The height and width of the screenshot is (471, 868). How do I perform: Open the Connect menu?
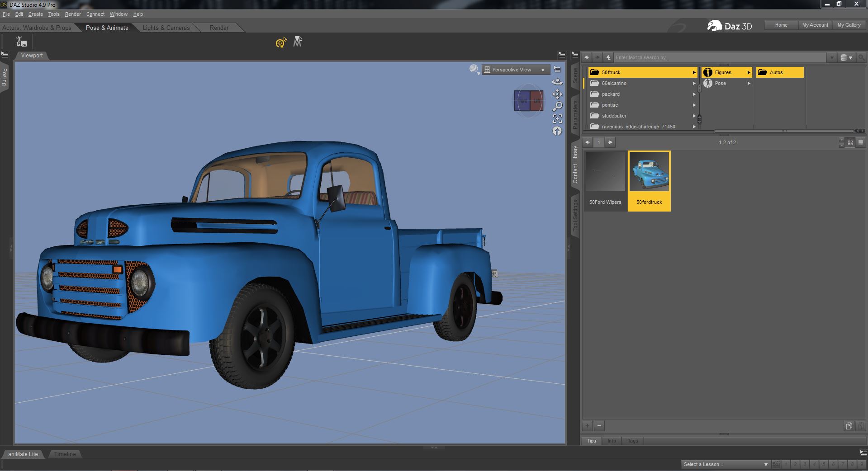tap(95, 14)
